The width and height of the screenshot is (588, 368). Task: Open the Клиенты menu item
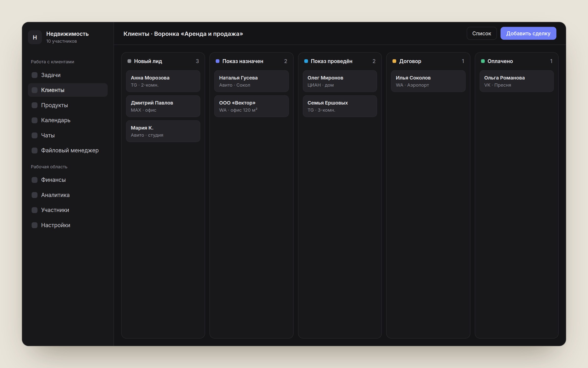[68, 90]
